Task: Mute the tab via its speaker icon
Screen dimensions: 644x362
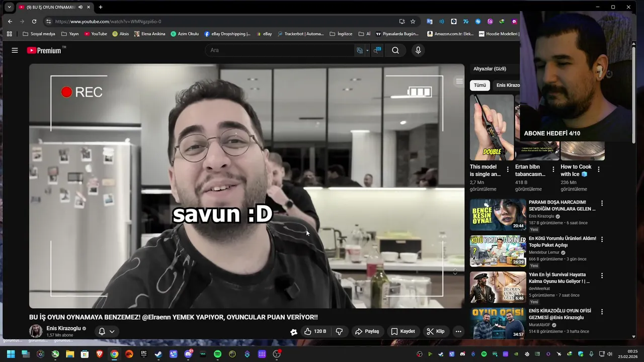Action: [x=80, y=7]
